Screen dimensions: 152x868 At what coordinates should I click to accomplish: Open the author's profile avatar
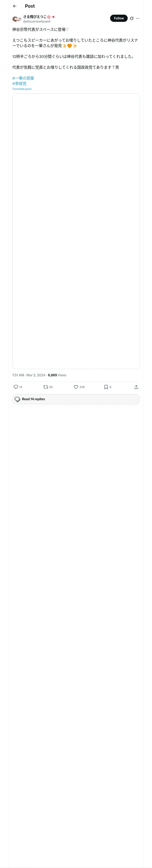(x=16, y=19)
